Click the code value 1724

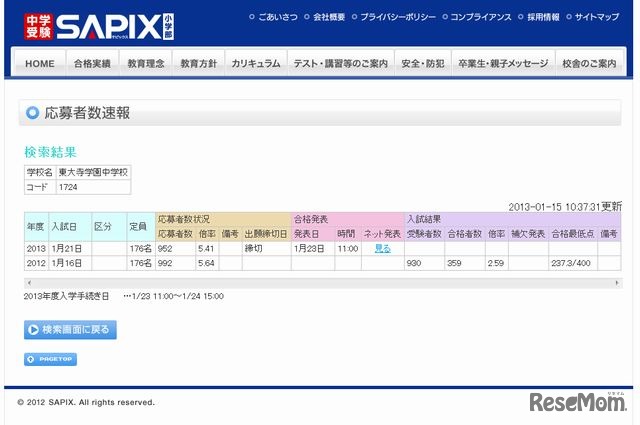[x=68, y=187]
